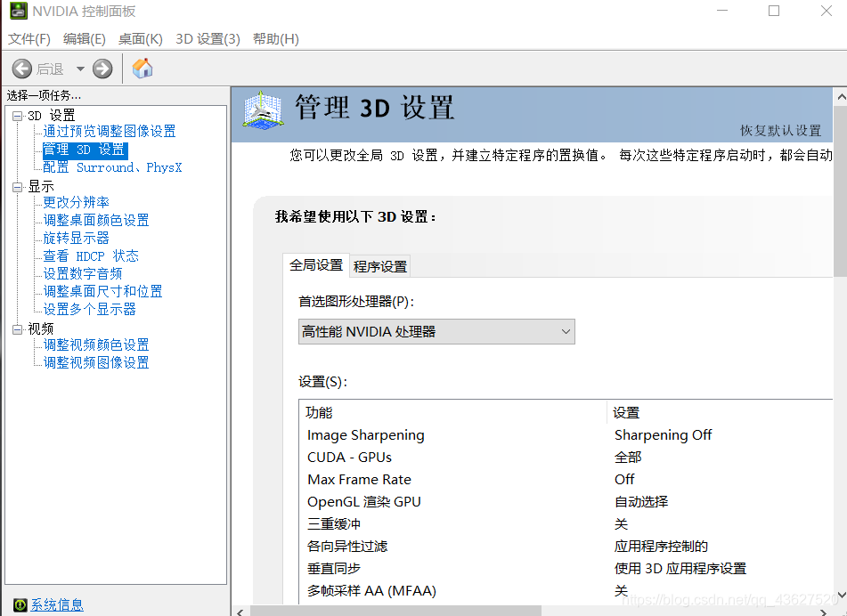Click the Back arrow button
The width and height of the screenshot is (847, 616).
coord(22,69)
